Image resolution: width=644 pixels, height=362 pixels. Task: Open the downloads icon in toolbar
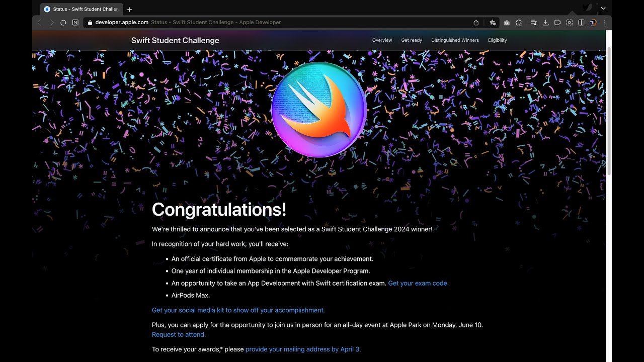click(x=545, y=23)
